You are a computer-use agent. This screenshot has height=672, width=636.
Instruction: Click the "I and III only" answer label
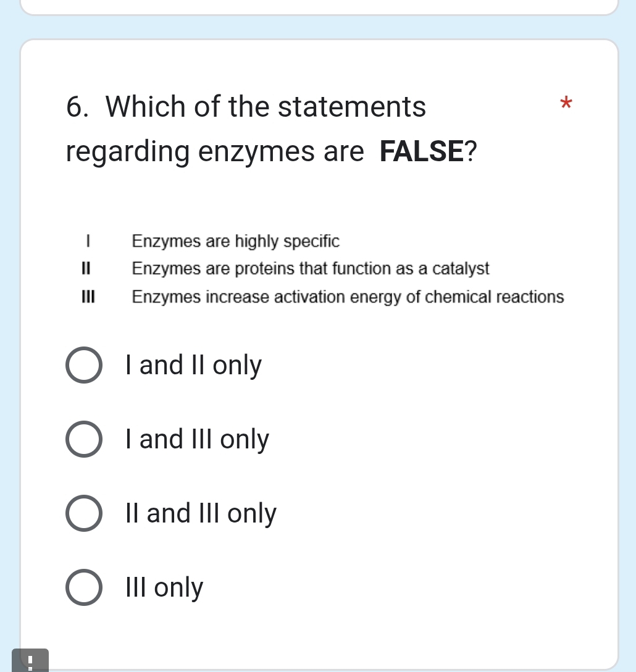(197, 439)
